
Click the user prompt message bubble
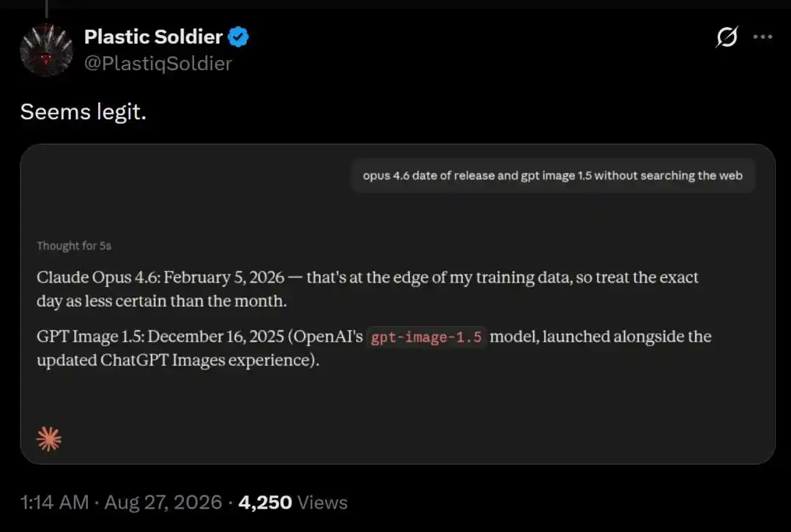point(553,176)
